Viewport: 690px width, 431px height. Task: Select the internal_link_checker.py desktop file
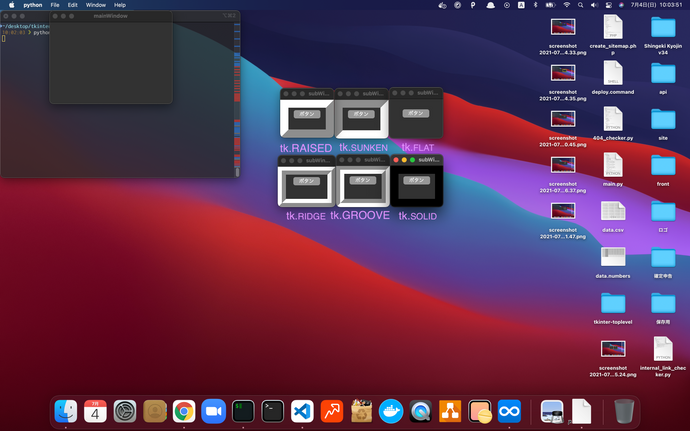[x=663, y=357]
